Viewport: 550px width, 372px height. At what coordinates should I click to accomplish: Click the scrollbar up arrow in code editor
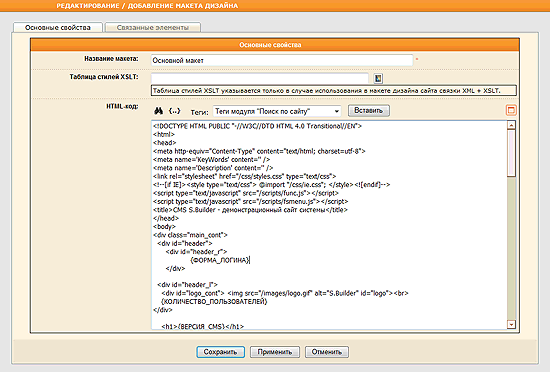pyautogui.click(x=511, y=125)
